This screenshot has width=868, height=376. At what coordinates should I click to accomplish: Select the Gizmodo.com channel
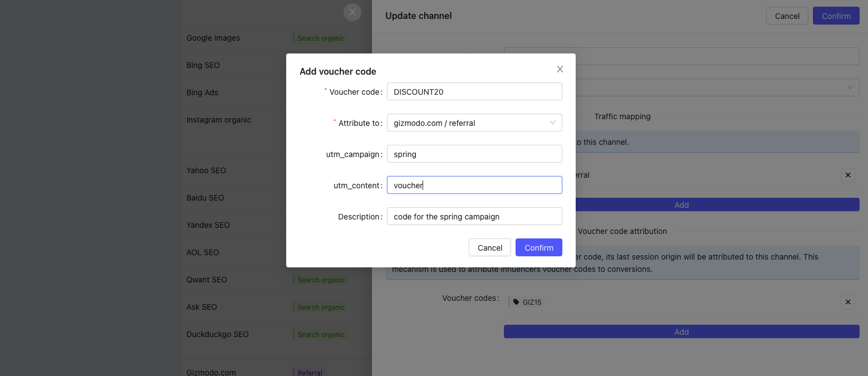(211, 372)
